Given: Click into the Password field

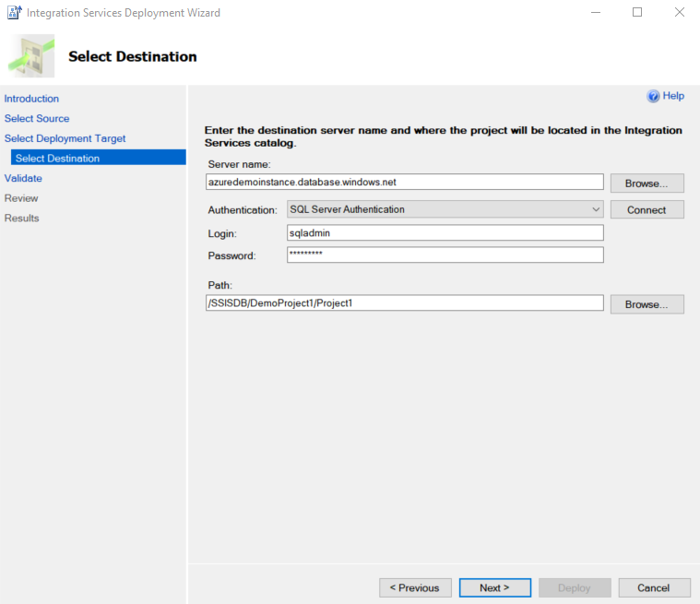Looking at the screenshot, I should pos(445,255).
